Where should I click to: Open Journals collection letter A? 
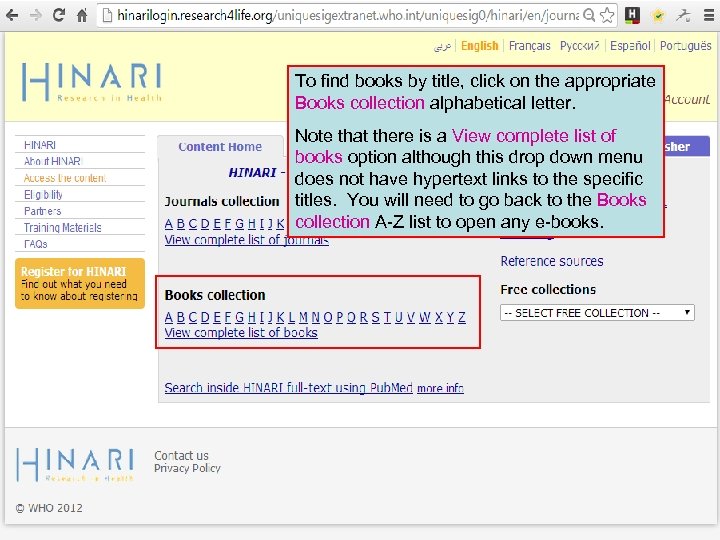tap(169, 224)
